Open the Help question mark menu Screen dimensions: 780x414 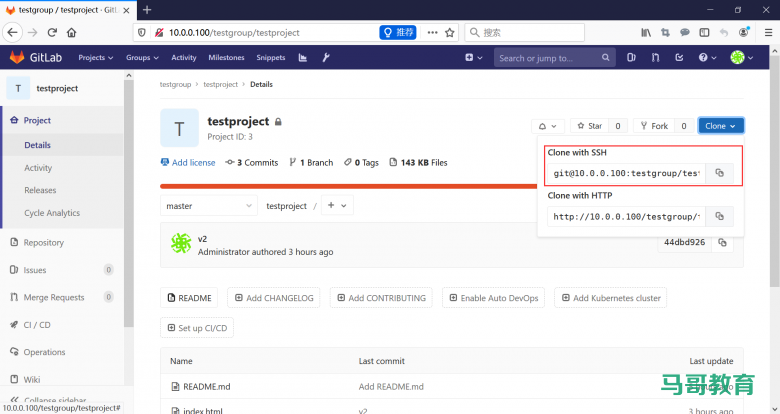(707, 58)
